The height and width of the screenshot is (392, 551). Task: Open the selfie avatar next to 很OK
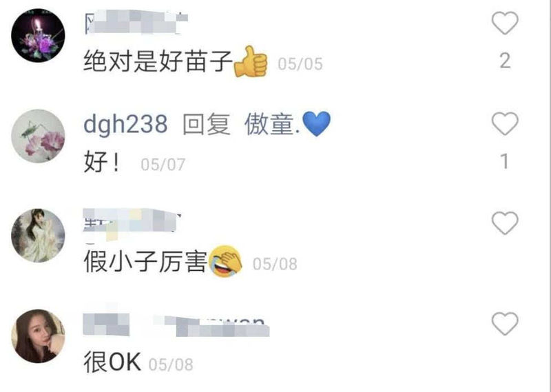click(x=38, y=336)
